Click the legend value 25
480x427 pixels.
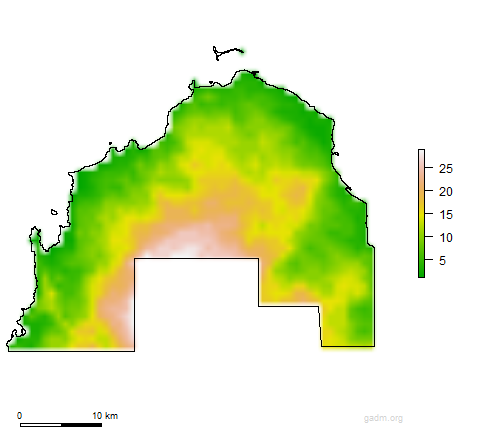click(x=446, y=169)
